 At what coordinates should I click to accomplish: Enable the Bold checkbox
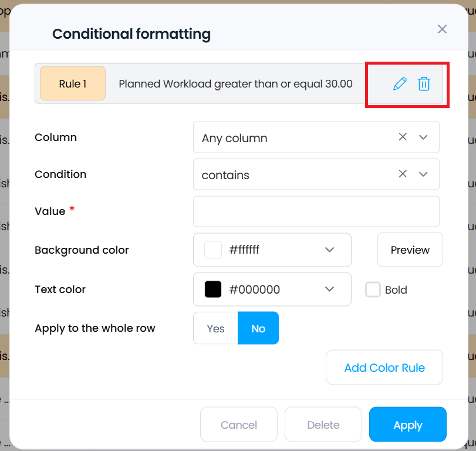coord(373,290)
